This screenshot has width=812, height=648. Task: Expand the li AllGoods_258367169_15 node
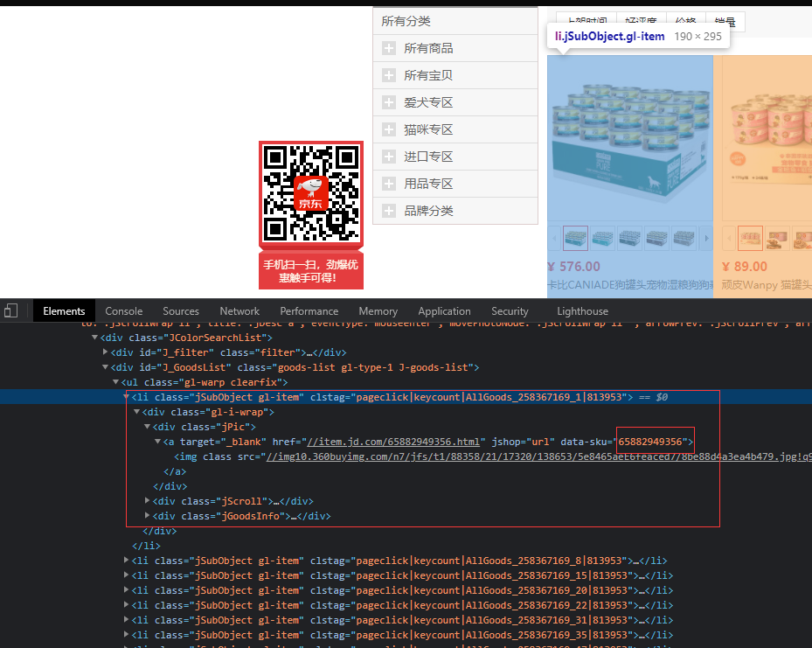pos(127,575)
